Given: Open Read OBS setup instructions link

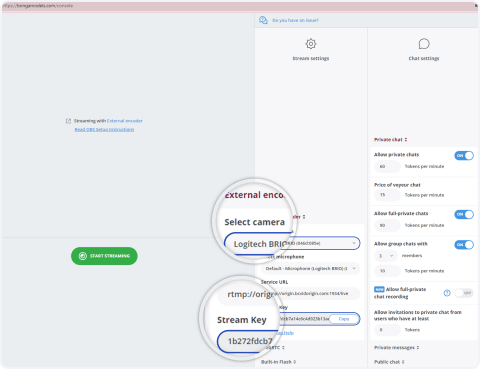Looking at the screenshot, I should [x=104, y=130].
